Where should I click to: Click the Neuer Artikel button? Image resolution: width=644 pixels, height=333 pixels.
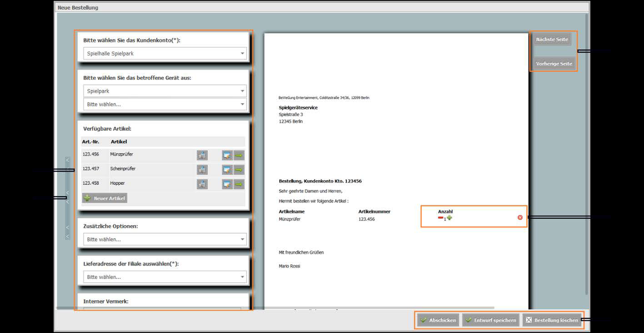105,198
